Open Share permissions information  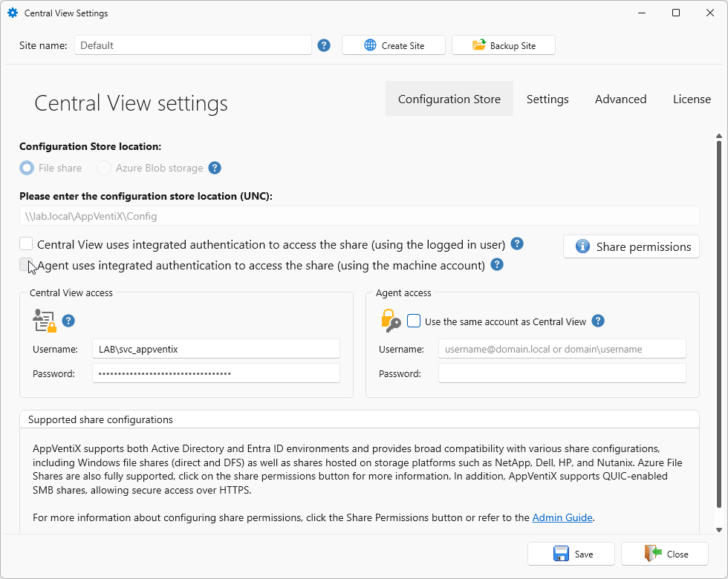tap(631, 246)
